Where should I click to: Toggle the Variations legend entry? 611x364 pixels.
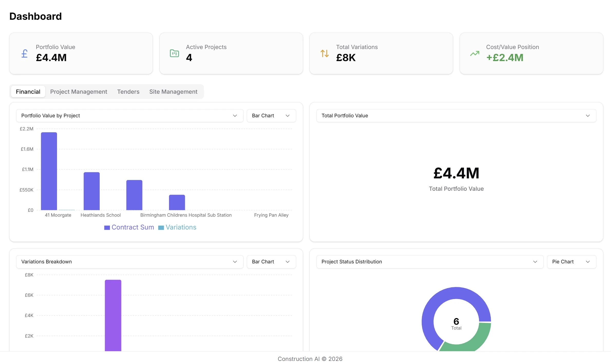tap(177, 227)
